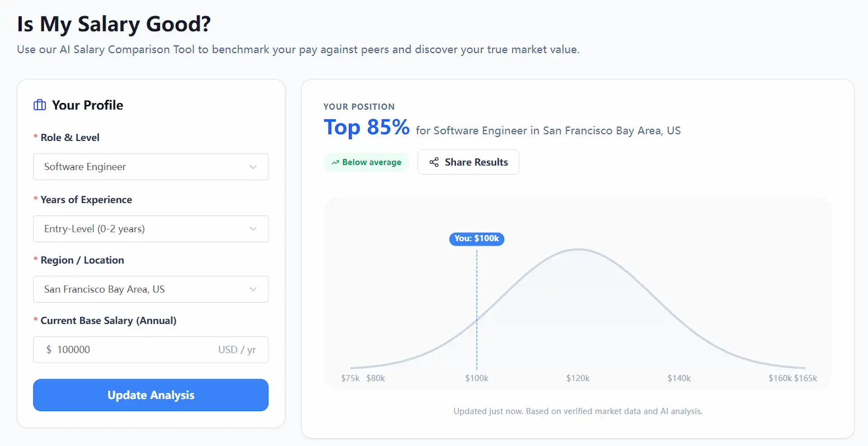Click the Update Analysis button
The image size is (868, 446).
(x=151, y=395)
